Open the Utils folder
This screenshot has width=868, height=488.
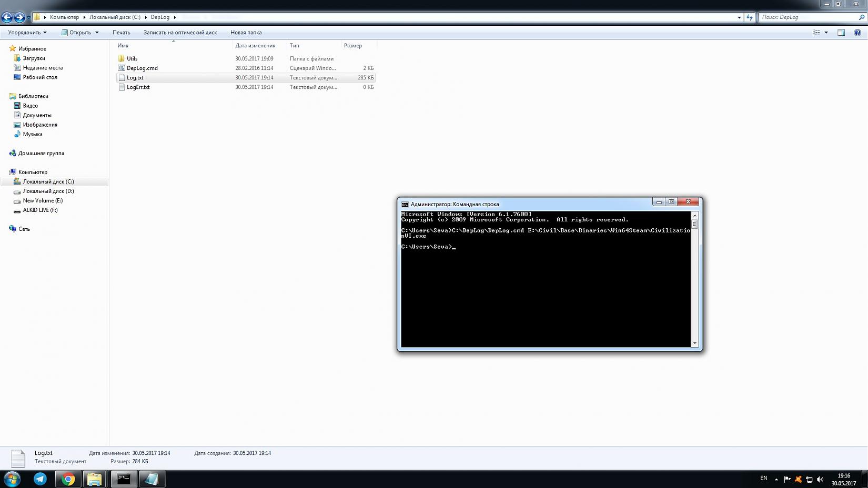click(132, 59)
